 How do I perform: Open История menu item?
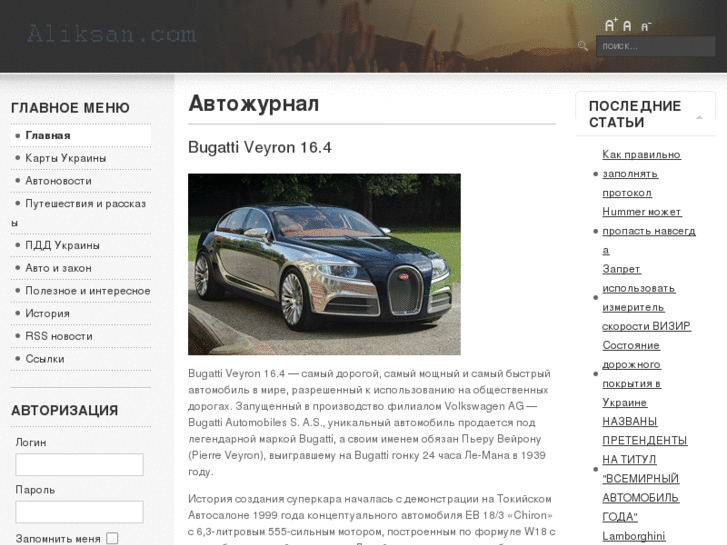point(47,314)
